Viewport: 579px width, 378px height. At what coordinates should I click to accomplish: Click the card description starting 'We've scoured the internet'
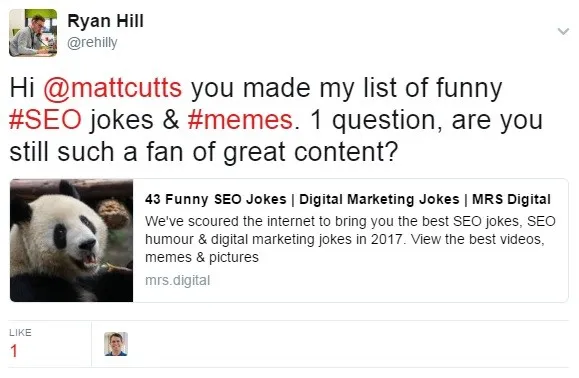pyautogui.click(x=350, y=239)
